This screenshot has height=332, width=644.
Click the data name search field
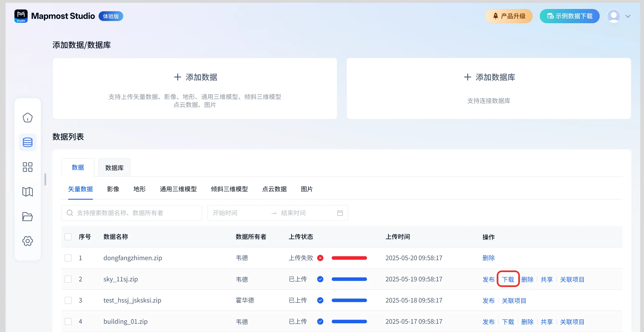(132, 213)
